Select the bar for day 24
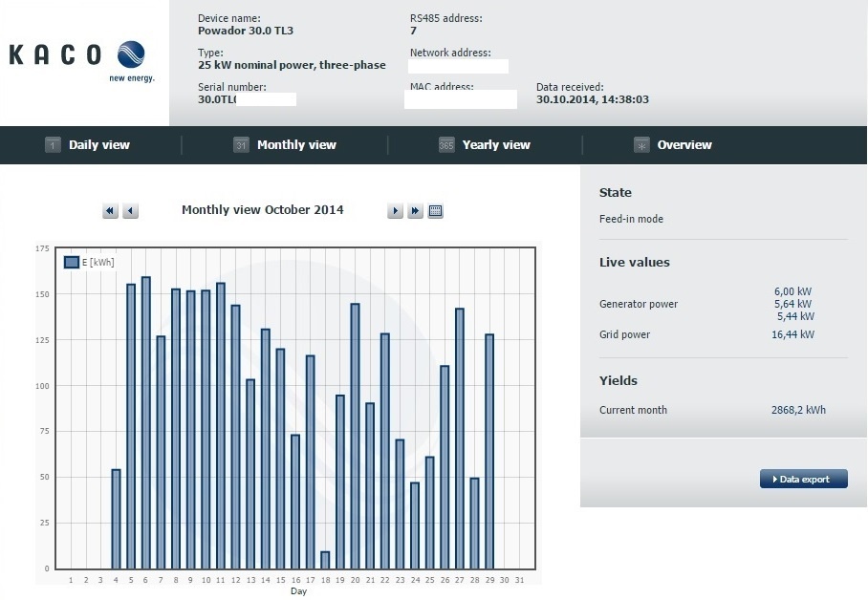The image size is (868, 600). click(415, 525)
